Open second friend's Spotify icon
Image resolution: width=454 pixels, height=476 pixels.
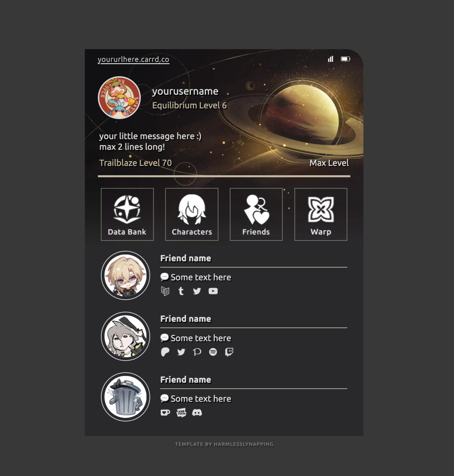[x=213, y=352]
